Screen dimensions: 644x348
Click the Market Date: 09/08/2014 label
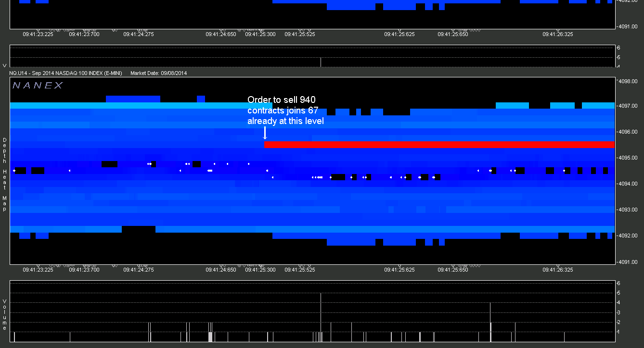[159, 73]
